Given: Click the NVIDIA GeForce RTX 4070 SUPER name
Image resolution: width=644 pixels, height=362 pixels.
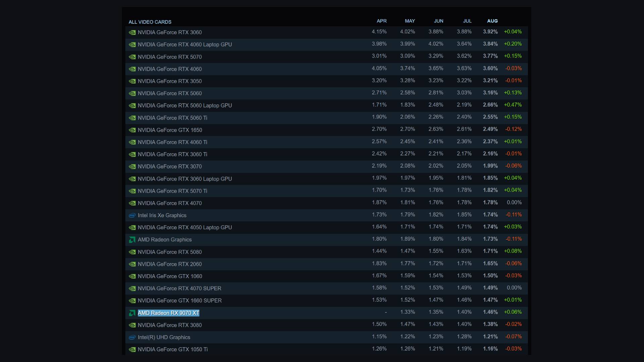Looking at the screenshot, I should pyautogui.click(x=179, y=289).
